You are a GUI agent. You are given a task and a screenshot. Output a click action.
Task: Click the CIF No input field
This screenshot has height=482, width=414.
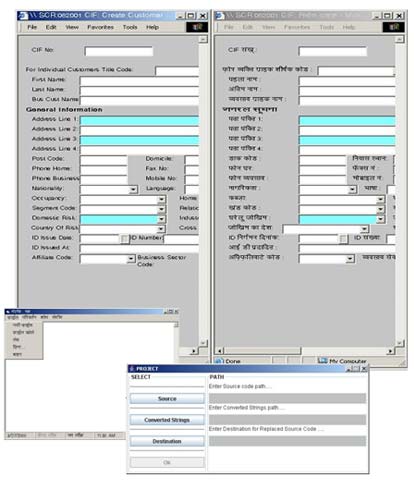click(x=119, y=51)
